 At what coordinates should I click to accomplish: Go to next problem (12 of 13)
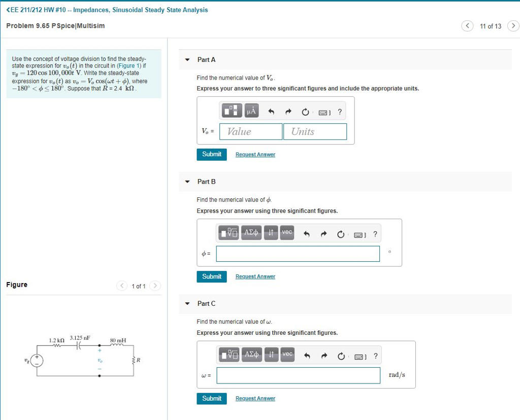(513, 26)
